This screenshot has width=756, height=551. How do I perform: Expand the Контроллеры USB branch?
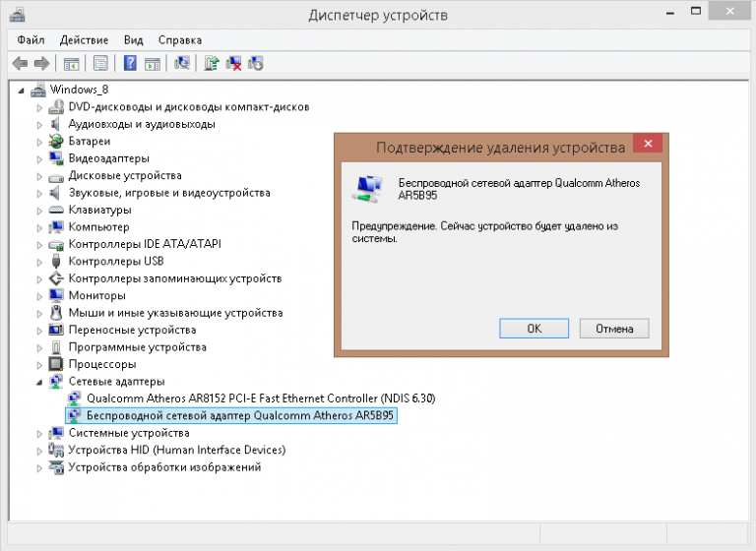[40, 262]
